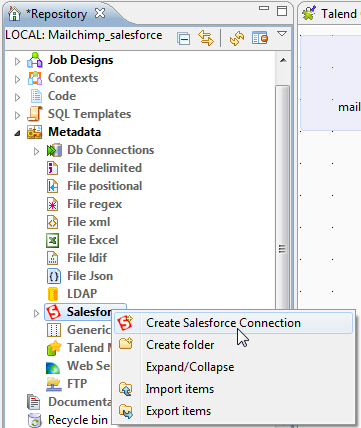Image resolution: width=361 pixels, height=428 pixels.
Task: Click the Collapse All toolbar icon
Action: pyautogui.click(x=184, y=38)
